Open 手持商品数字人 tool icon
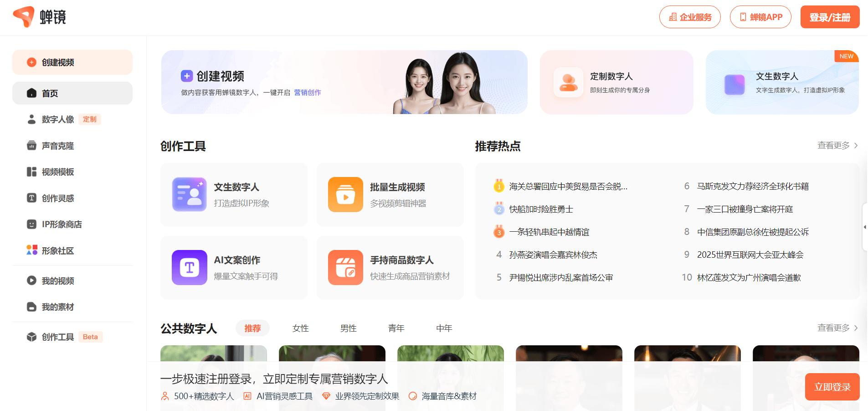The image size is (868, 411). click(x=345, y=267)
